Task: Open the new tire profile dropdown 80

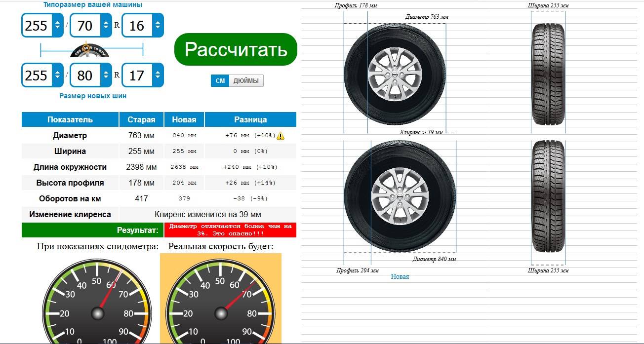Action: pos(91,75)
